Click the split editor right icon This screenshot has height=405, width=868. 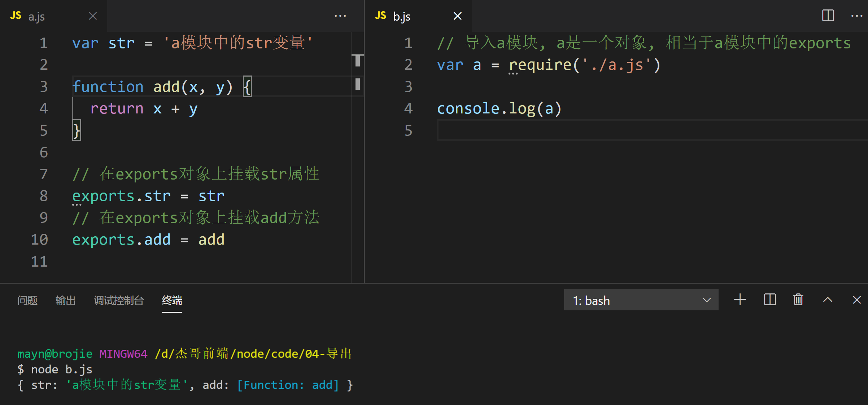[x=828, y=16]
